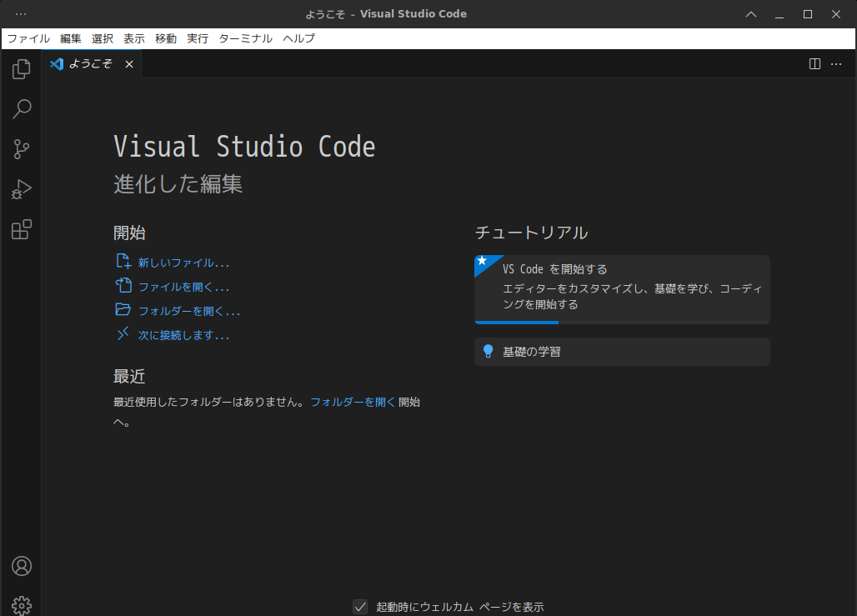The width and height of the screenshot is (857, 616).
Task: Click the title bar application menu dots
Action: pos(21,13)
